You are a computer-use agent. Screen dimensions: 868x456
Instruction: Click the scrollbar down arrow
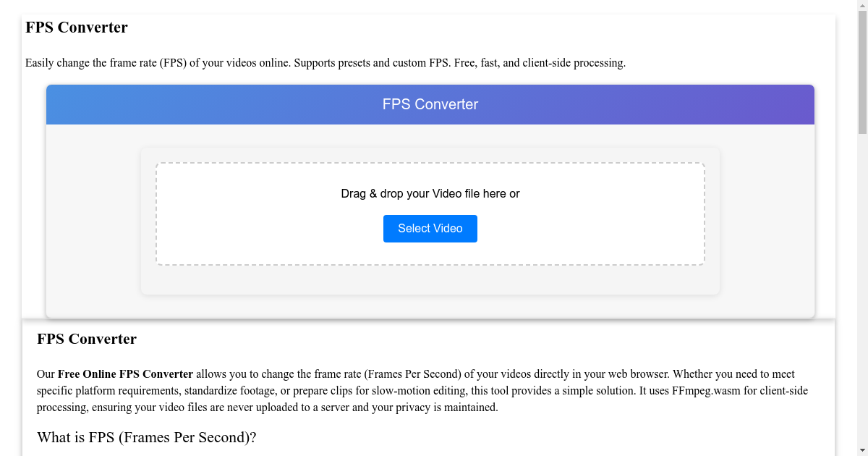pyautogui.click(x=861, y=449)
